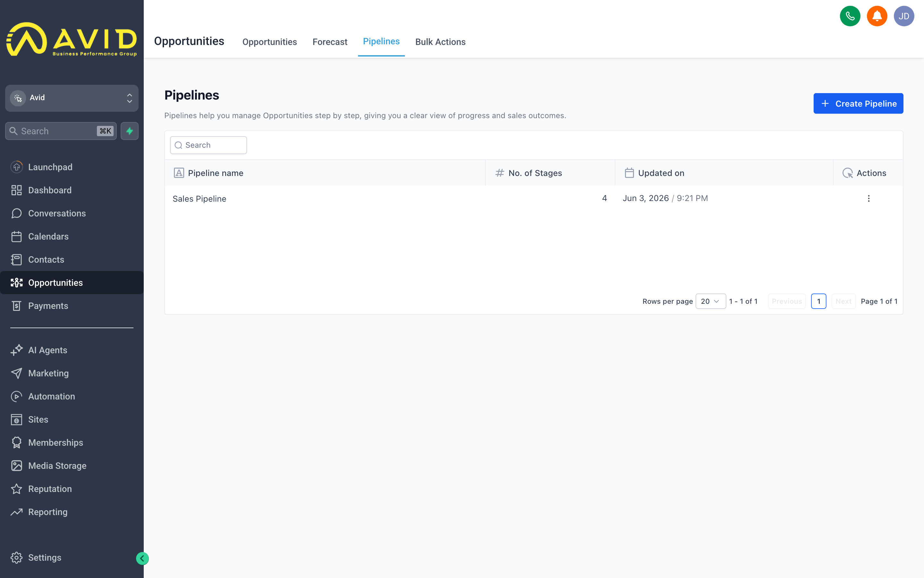Open Media Storage in the sidebar
This screenshot has width=924, height=578.
coord(72,466)
